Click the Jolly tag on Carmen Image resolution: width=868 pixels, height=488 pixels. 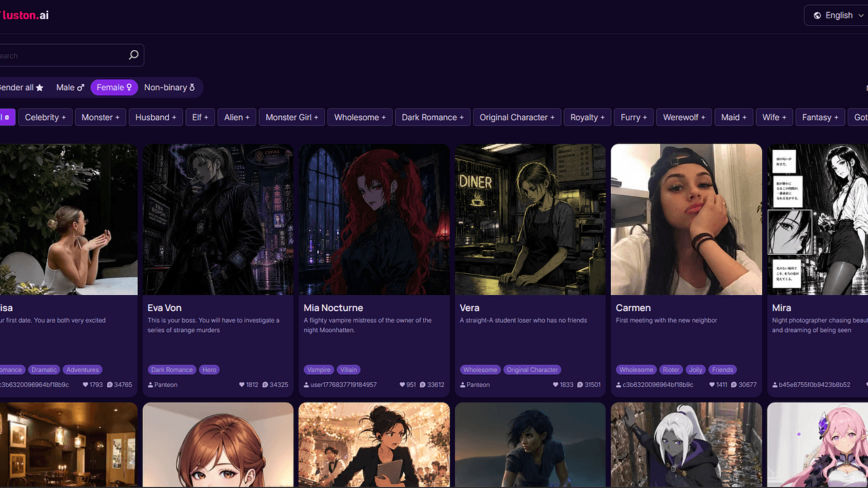(696, 369)
